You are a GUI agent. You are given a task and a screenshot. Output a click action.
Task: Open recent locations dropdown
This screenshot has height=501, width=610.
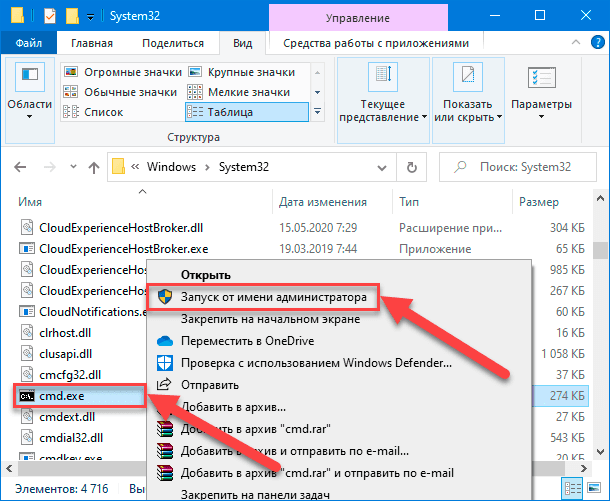(x=73, y=167)
